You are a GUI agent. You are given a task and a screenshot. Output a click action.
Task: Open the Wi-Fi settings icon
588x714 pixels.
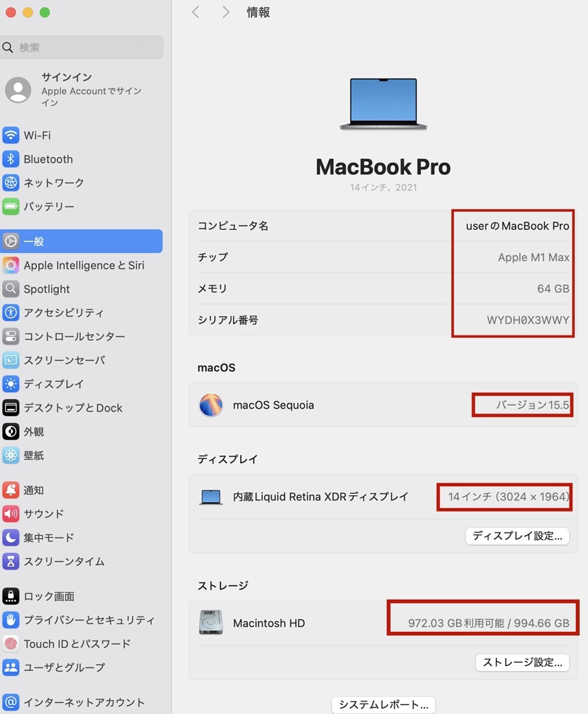click(11, 135)
